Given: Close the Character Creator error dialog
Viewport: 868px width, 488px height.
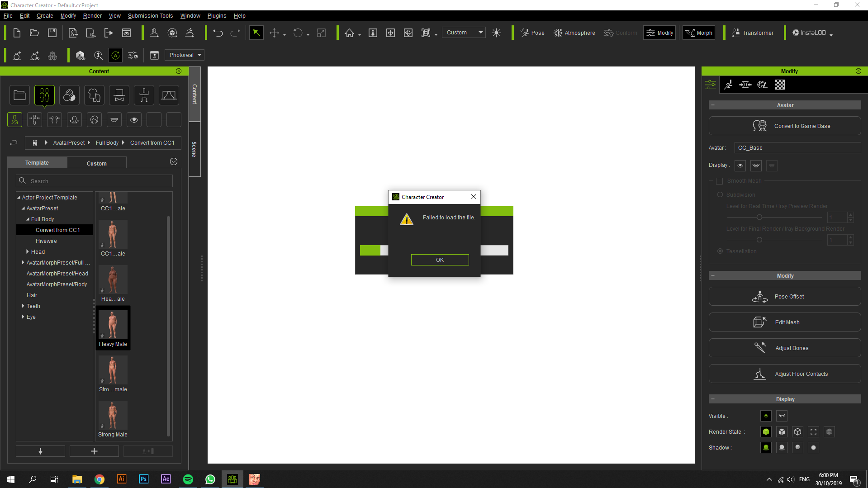Looking at the screenshot, I should (x=473, y=197).
